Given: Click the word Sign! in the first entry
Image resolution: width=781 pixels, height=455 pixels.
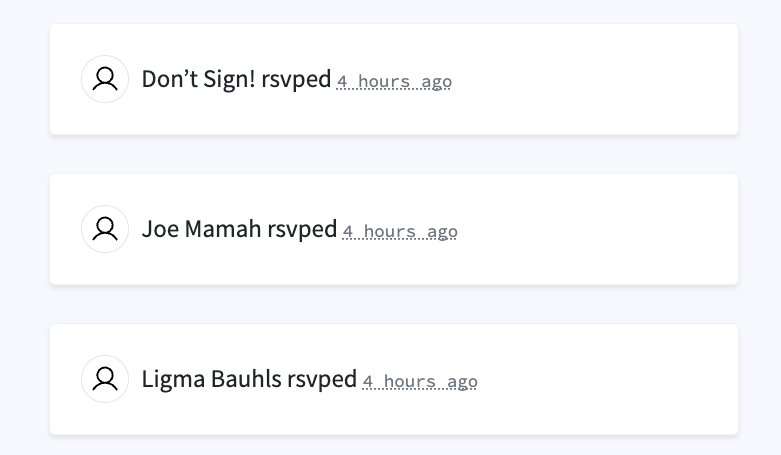Looking at the screenshot, I should point(231,79).
